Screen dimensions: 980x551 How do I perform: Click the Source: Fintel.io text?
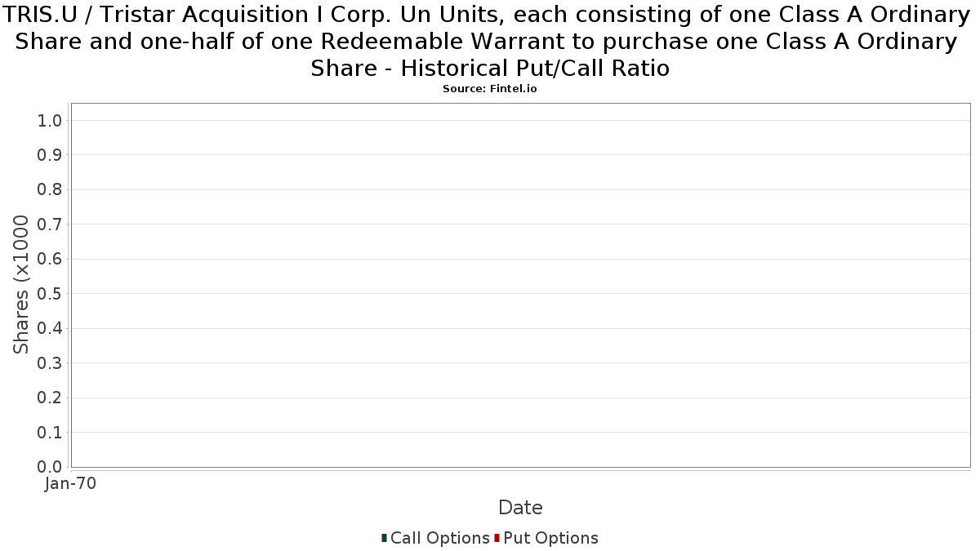(490, 89)
